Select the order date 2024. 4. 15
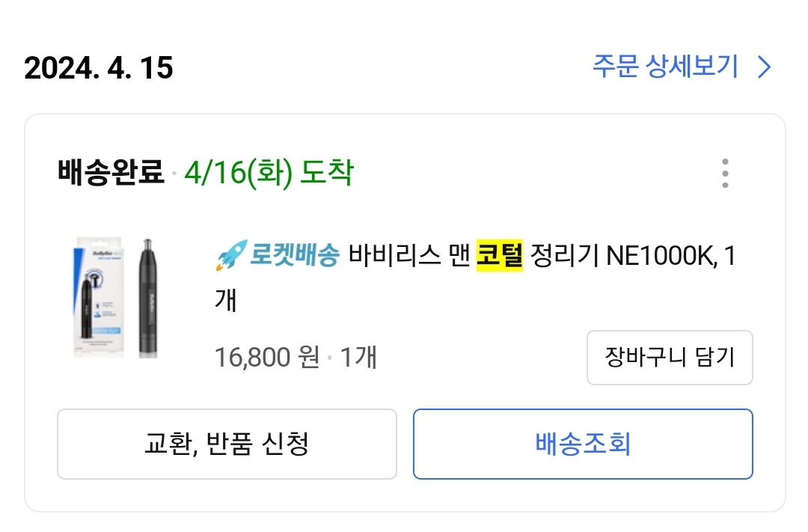This screenshot has width=808, height=532. (99, 68)
